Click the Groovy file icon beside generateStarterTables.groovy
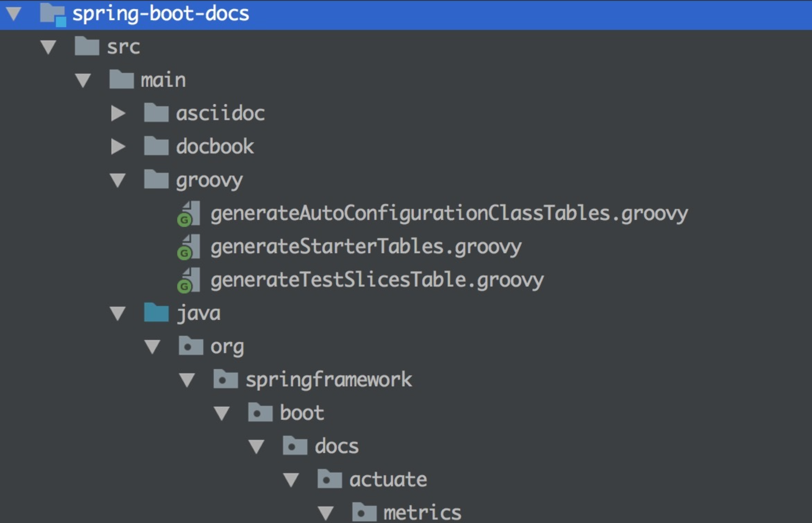The image size is (812, 523). pyautogui.click(x=189, y=246)
